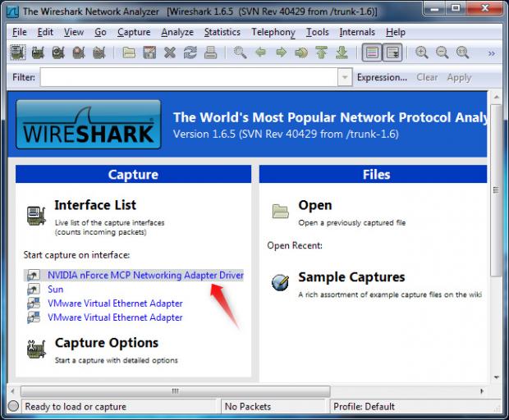Click the reload capture file icon
The width and height of the screenshot is (509, 420).
pyautogui.click(x=190, y=53)
